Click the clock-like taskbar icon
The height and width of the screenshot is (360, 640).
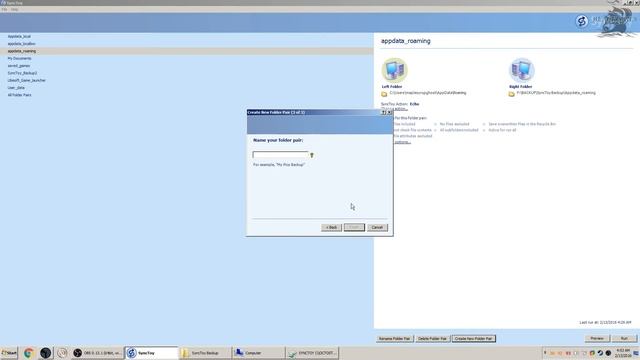(x=62, y=353)
